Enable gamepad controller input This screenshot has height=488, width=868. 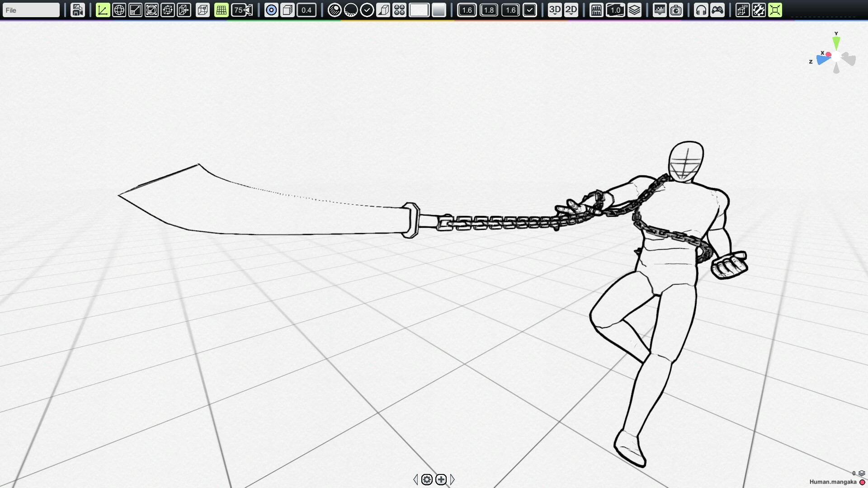pos(718,9)
